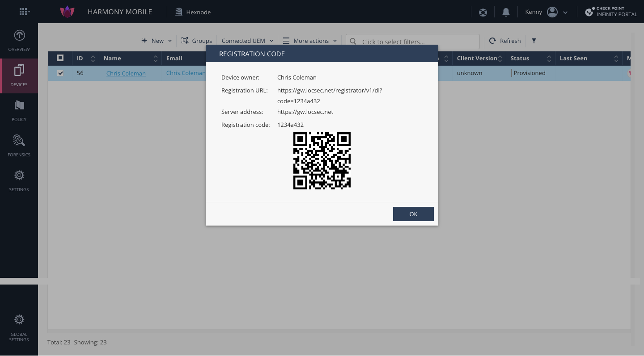
Task: Click the filter search field
Action: pos(412,42)
